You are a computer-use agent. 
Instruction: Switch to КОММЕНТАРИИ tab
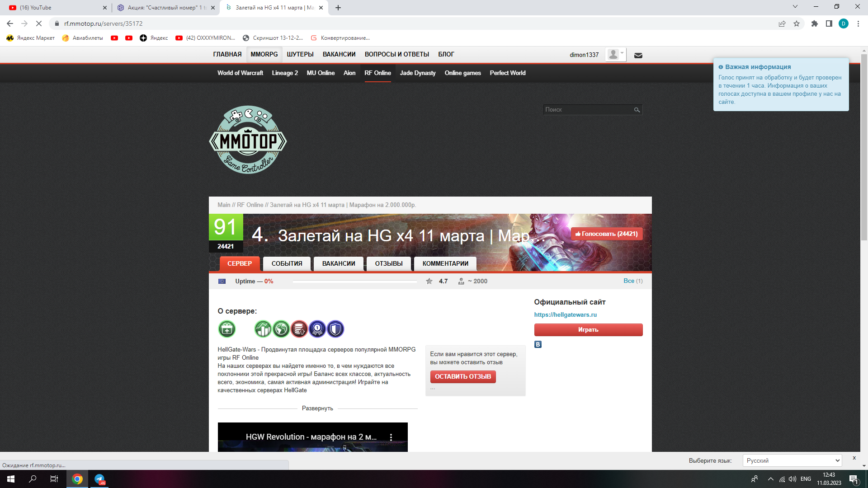[445, 263]
